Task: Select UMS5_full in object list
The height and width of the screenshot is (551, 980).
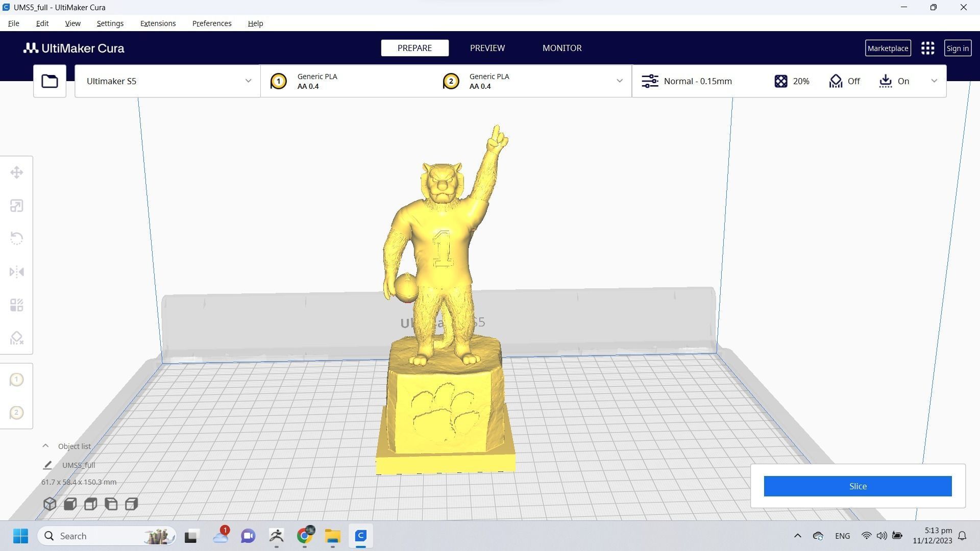Action: click(79, 465)
